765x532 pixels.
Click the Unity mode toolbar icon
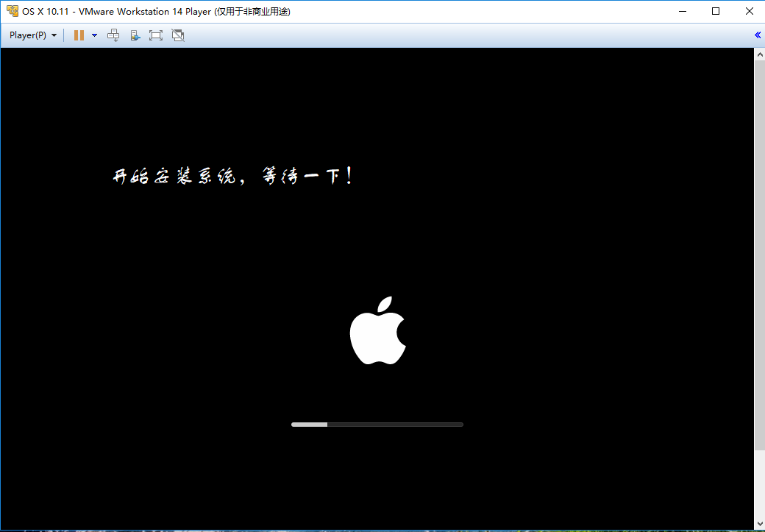178,35
